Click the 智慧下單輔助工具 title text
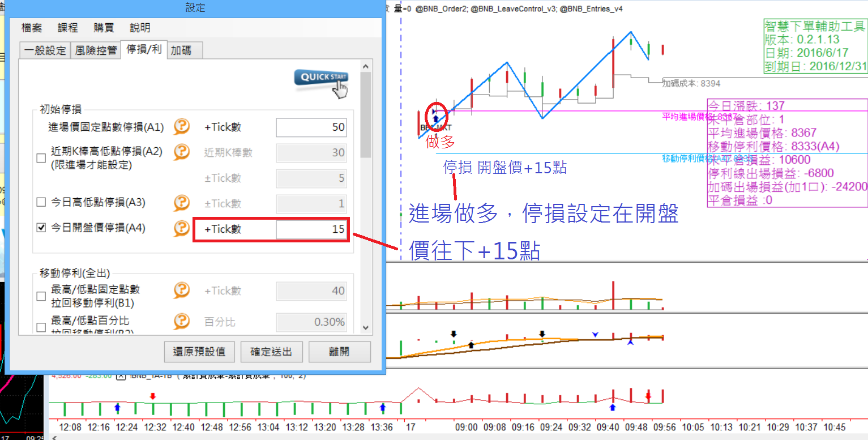868x440 pixels. pos(815,27)
